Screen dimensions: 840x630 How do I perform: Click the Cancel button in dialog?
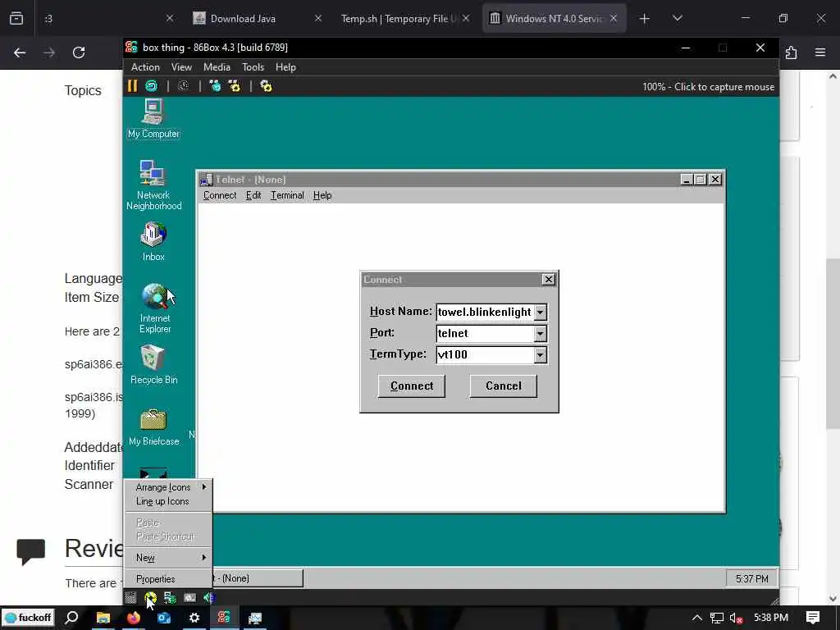tap(503, 386)
